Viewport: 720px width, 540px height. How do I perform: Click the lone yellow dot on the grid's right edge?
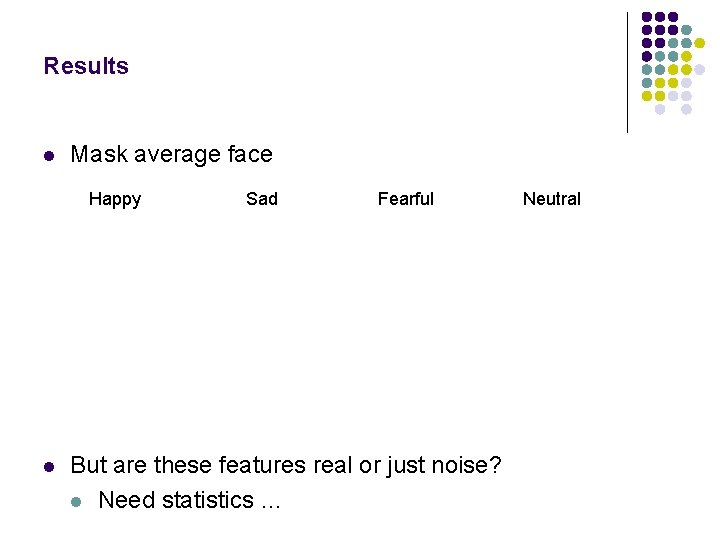[x=700, y=43]
